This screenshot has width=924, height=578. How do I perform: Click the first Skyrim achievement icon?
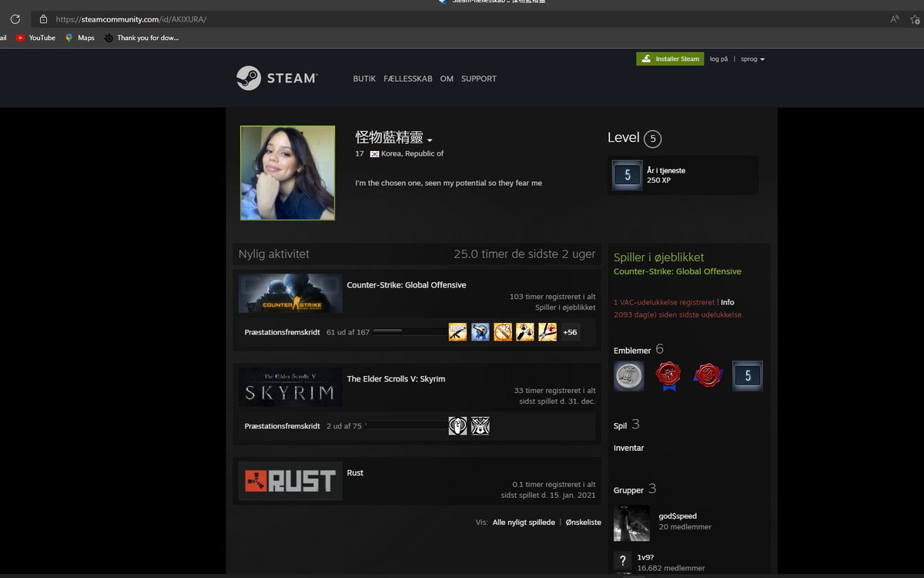pos(458,426)
